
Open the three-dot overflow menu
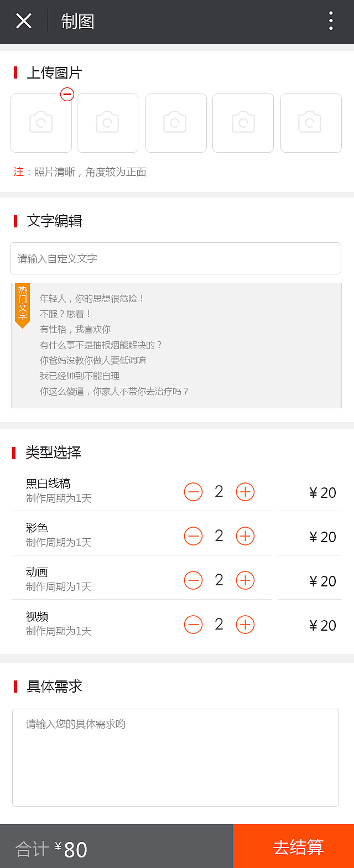point(331,22)
